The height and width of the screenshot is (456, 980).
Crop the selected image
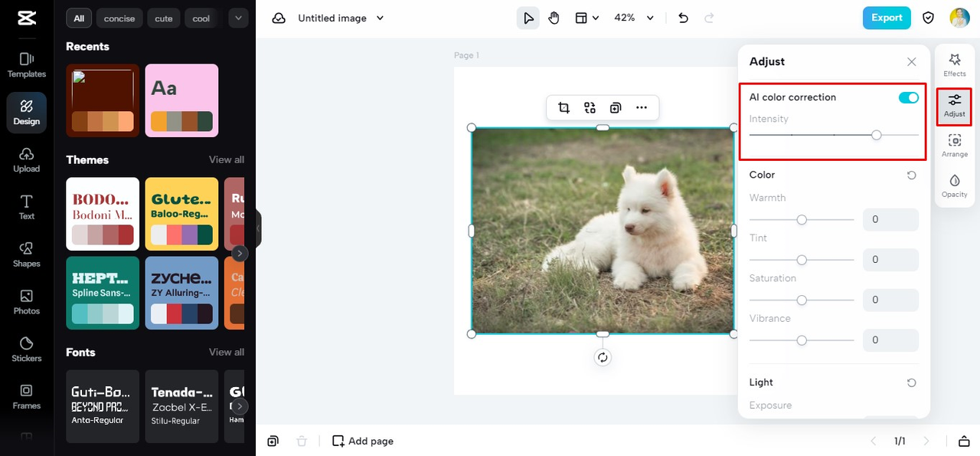click(x=564, y=108)
